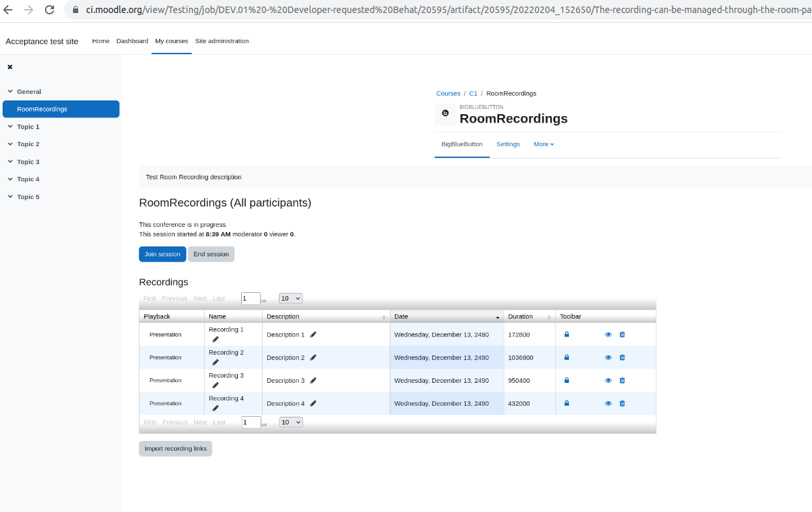Go back in the browser
This screenshot has width=812, height=512.
point(8,10)
